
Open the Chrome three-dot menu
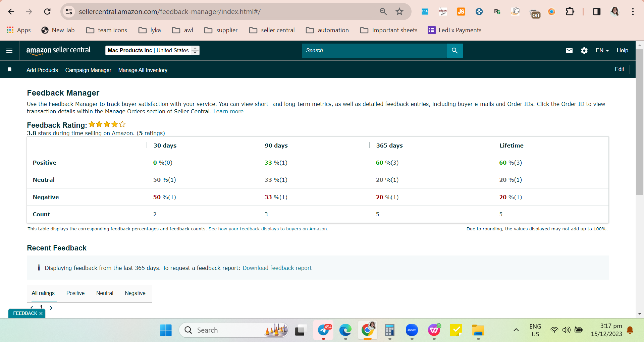pos(633,12)
